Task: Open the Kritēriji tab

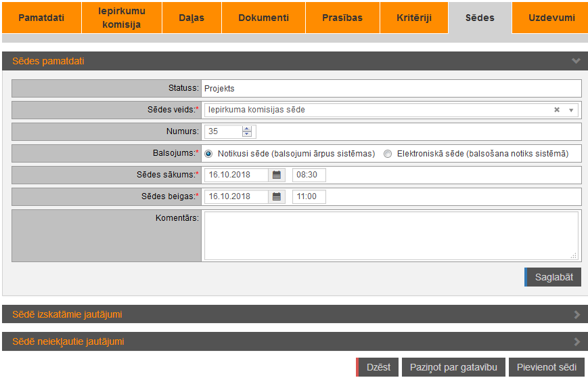Action: coord(413,18)
